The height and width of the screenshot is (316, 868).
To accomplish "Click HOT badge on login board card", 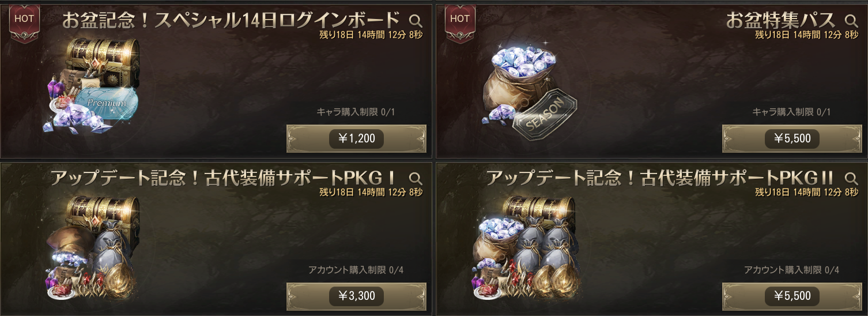I will click(24, 22).
